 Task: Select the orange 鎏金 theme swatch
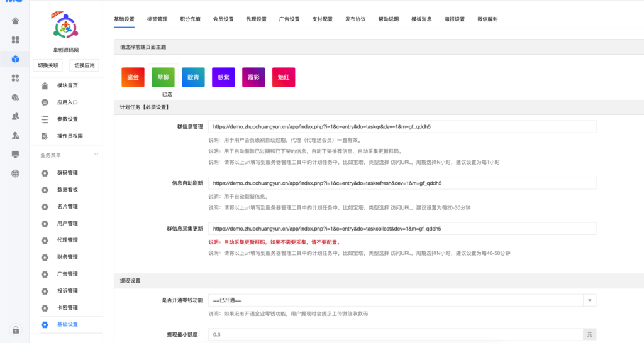[133, 77]
